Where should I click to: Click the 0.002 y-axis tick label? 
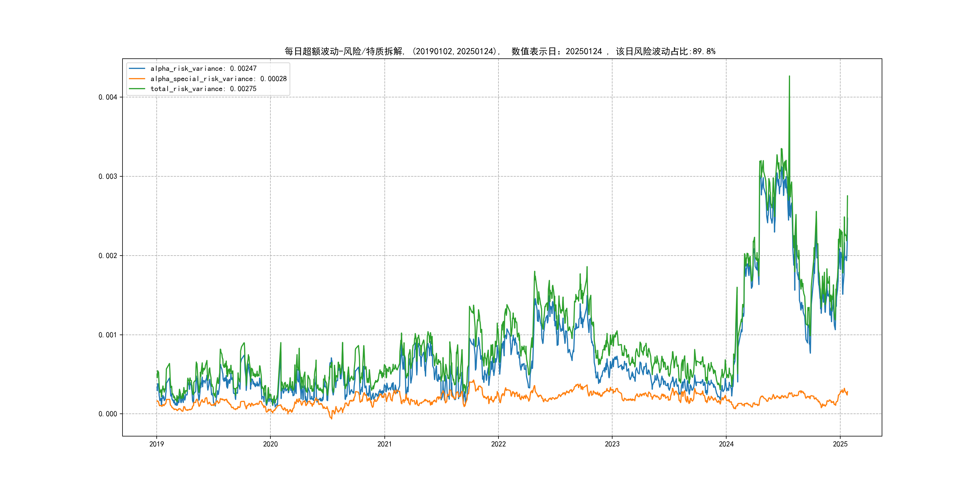108,256
